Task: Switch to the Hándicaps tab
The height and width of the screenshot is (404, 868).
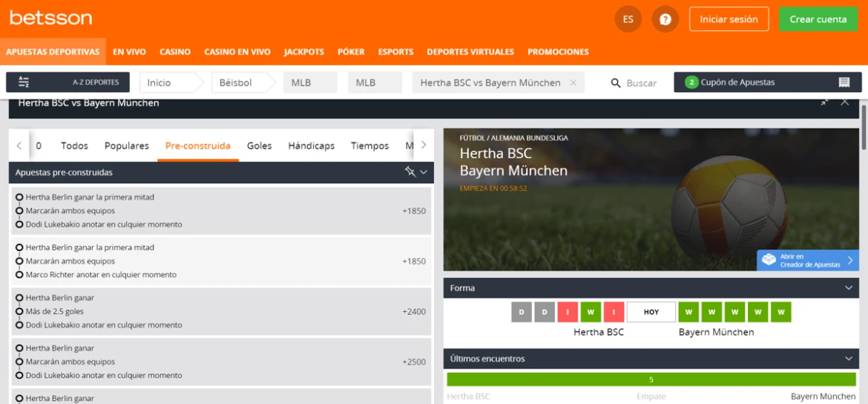Action: coord(311,146)
